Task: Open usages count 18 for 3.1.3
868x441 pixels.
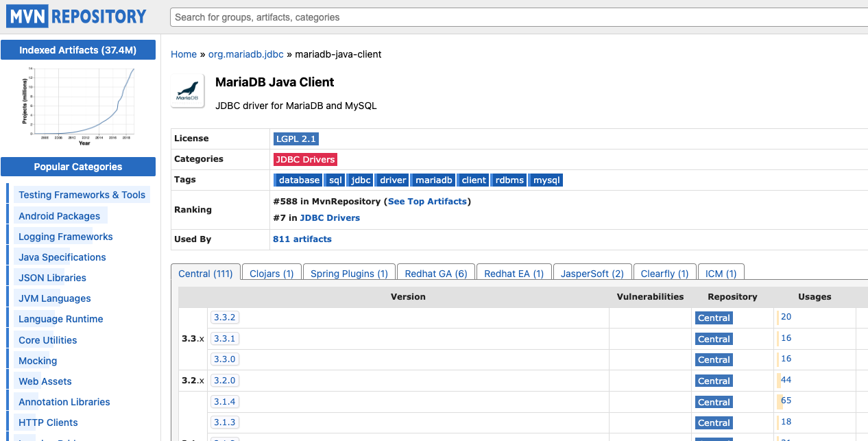Action: pos(786,422)
